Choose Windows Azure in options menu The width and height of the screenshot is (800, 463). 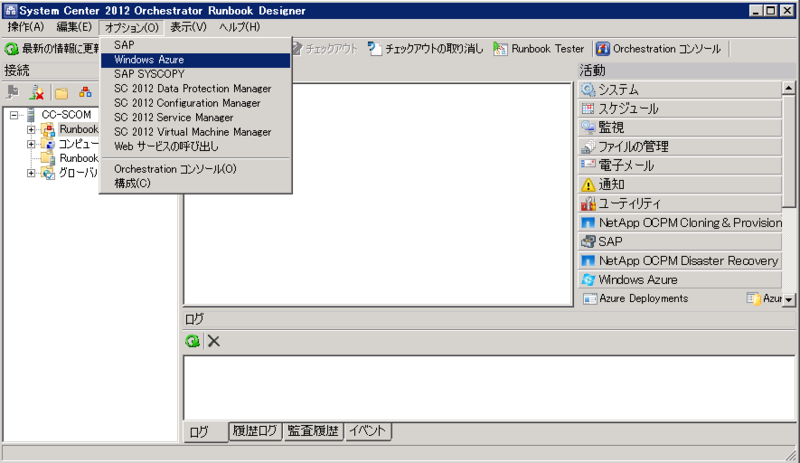[195, 60]
